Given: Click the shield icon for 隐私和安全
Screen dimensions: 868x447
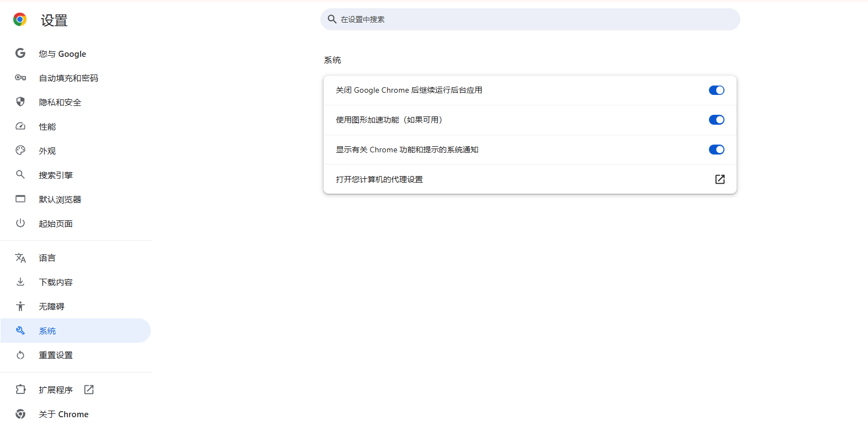Looking at the screenshot, I should coord(20,102).
